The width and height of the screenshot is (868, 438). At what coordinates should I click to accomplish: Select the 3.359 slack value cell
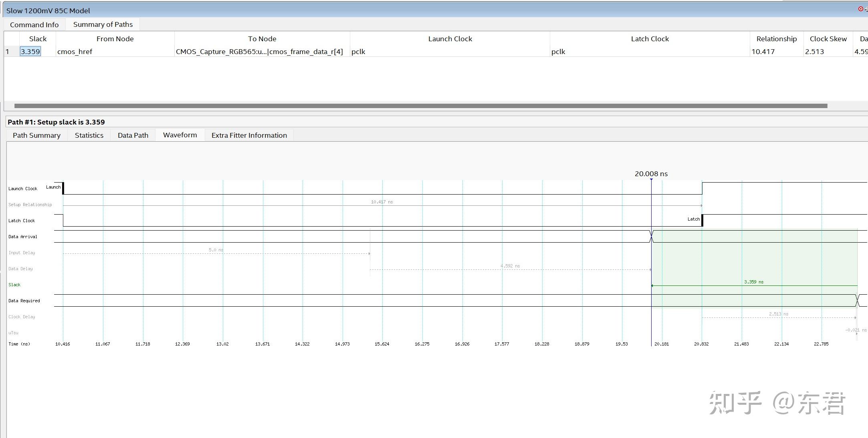(x=30, y=52)
